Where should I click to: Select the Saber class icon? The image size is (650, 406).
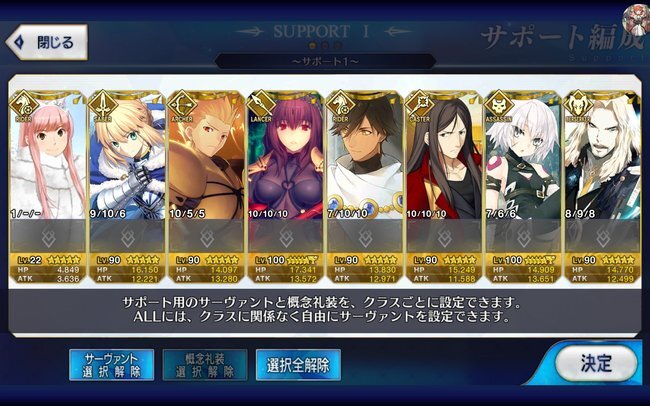pyautogui.click(x=103, y=105)
